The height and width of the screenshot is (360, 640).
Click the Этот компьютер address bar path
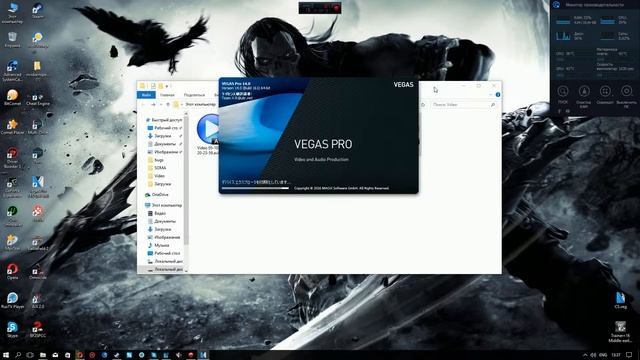point(200,104)
